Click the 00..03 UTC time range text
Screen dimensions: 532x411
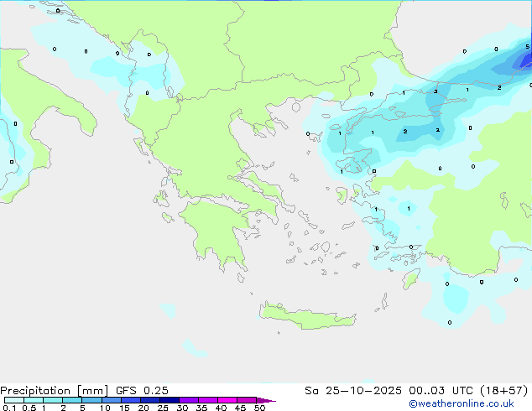pyautogui.click(x=441, y=391)
